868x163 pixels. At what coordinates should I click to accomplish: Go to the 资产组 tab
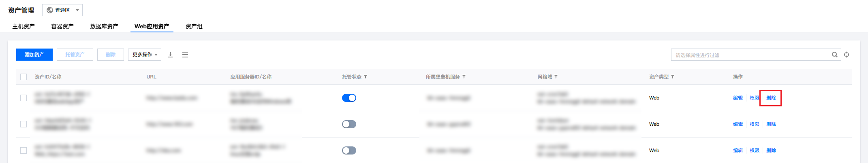[x=194, y=26]
